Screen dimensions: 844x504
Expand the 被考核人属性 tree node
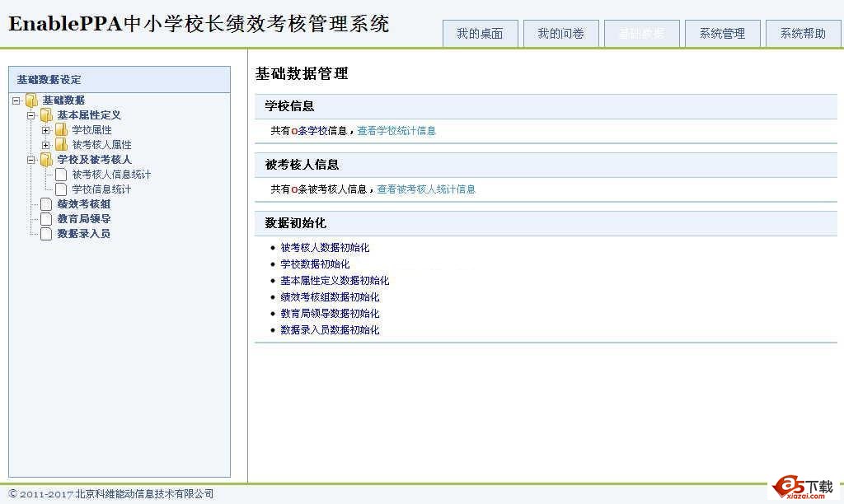(45, 144)
